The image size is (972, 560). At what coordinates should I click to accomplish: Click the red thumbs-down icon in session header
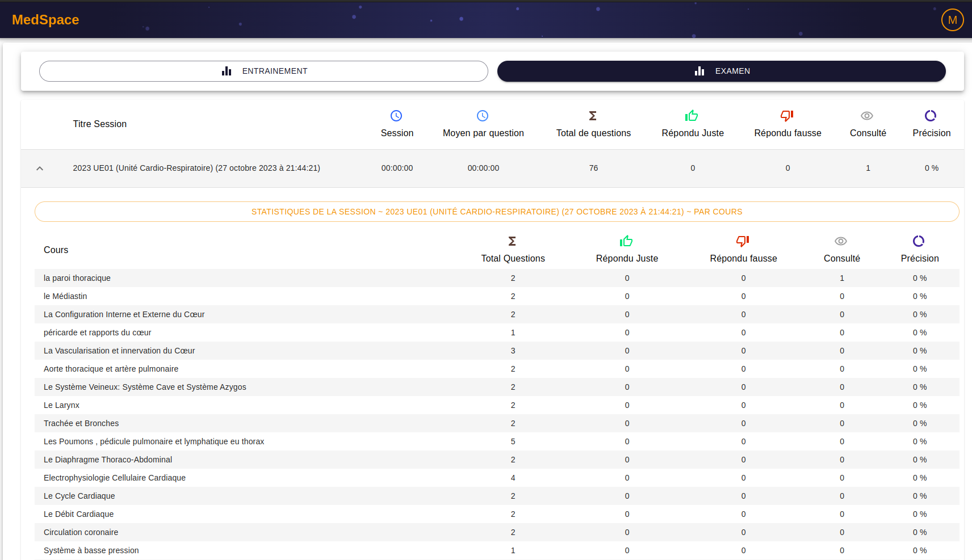click(x=787, y=116)
